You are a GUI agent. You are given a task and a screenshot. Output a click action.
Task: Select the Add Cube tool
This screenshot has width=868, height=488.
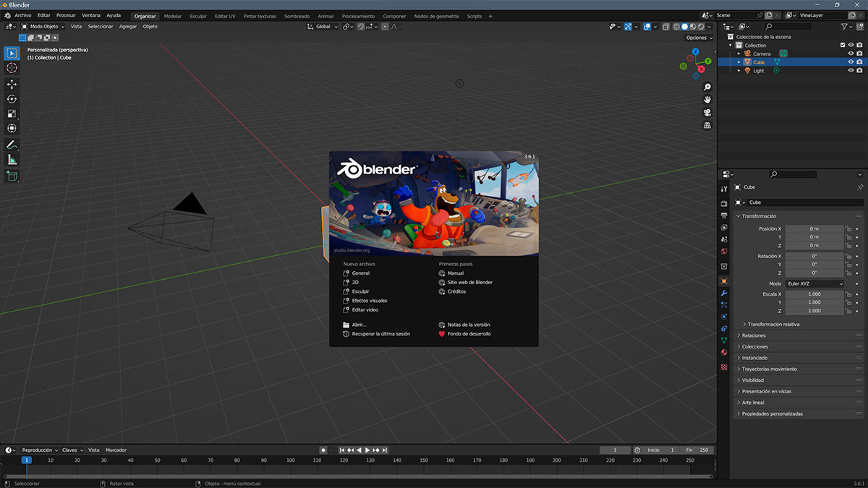click(x=12, y=176)
